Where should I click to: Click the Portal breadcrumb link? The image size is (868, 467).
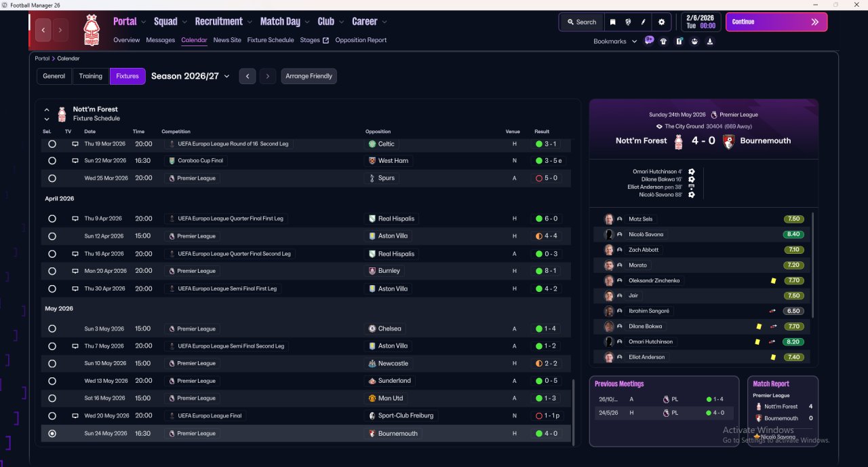coord(42,58)
